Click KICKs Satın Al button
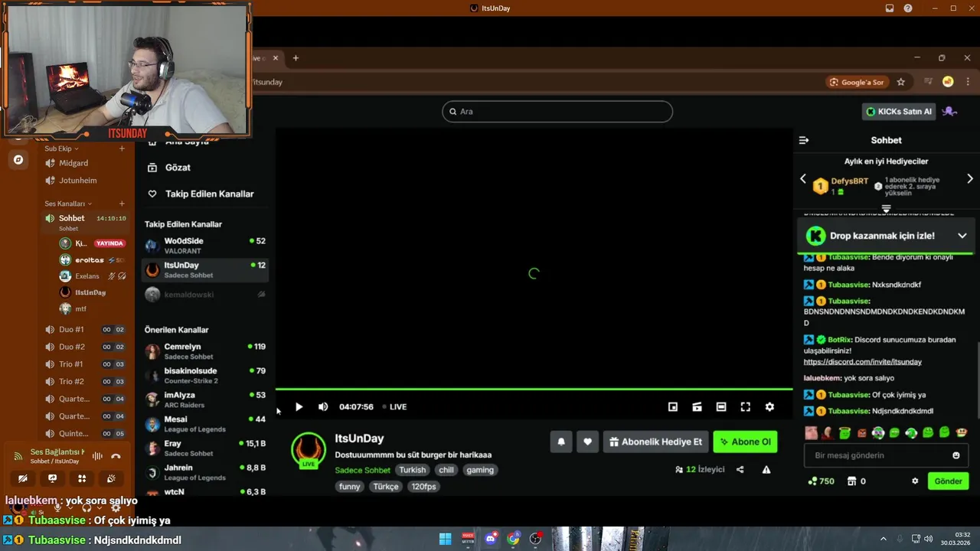The width and height of the screenshot is (980, 551). tap(898, 112)
